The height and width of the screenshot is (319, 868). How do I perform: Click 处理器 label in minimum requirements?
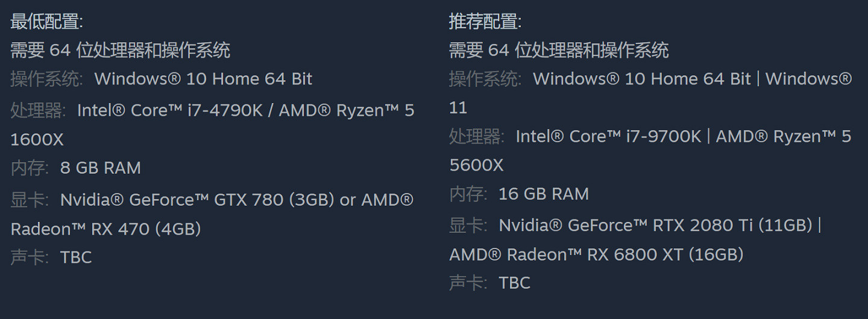[x=37, y=111]
